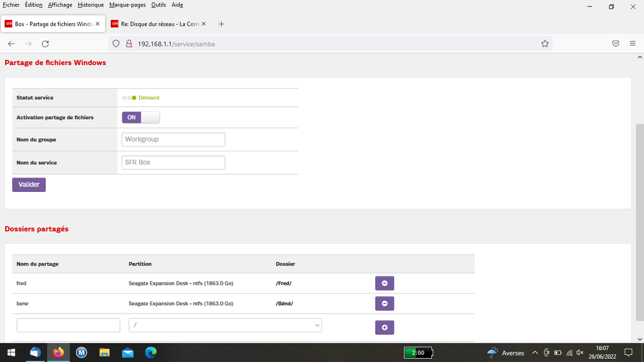Go back to previous page
Screen dimensions: 644x362
(x=11, y=44)
